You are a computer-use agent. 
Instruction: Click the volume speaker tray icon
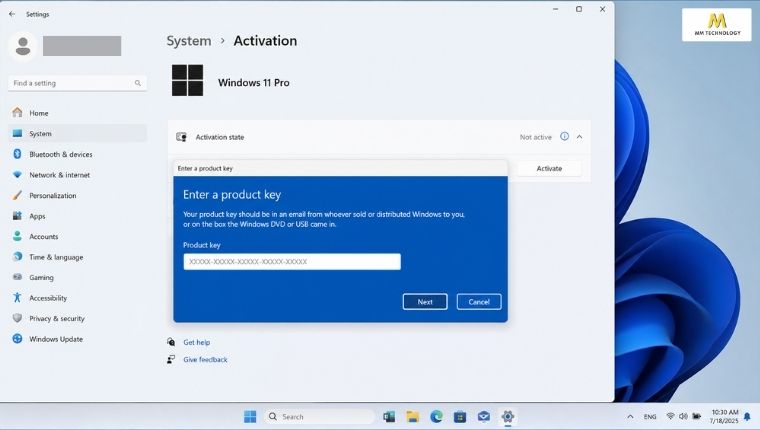(683, 416)
